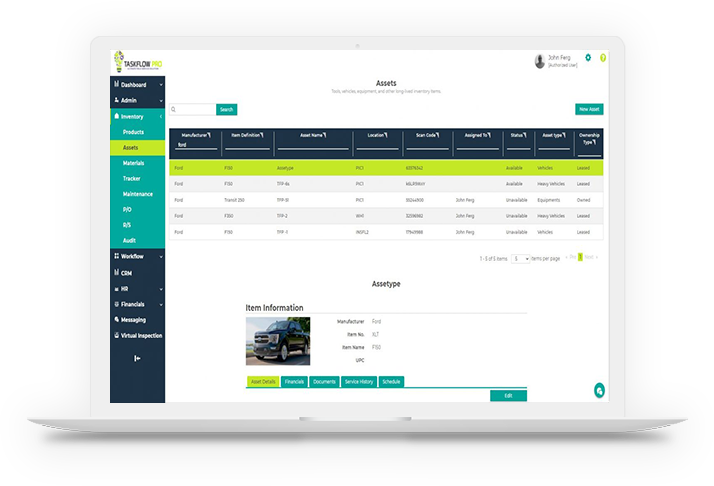The image size is (714, 486).
Task: Expand the Dashboard sidebar menu
Action: click(137, 85)
